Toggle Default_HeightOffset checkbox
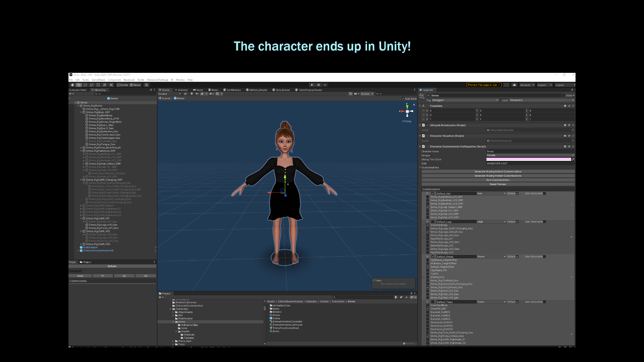644x362 pixels. coord(427,267)
